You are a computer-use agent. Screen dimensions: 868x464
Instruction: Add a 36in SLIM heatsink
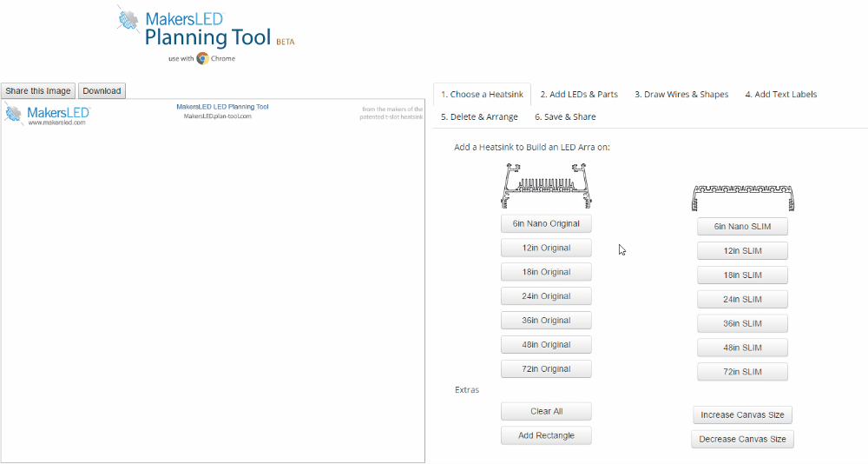[x=742, y=323]
